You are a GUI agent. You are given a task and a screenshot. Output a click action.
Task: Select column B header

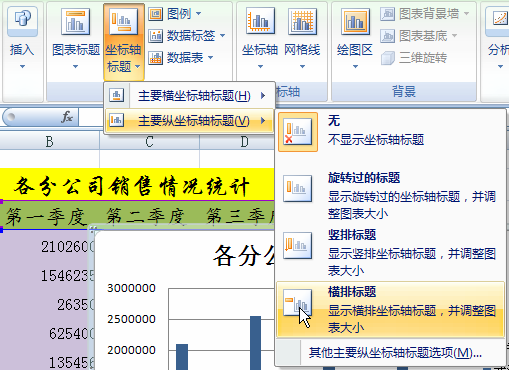coord(49,141)
